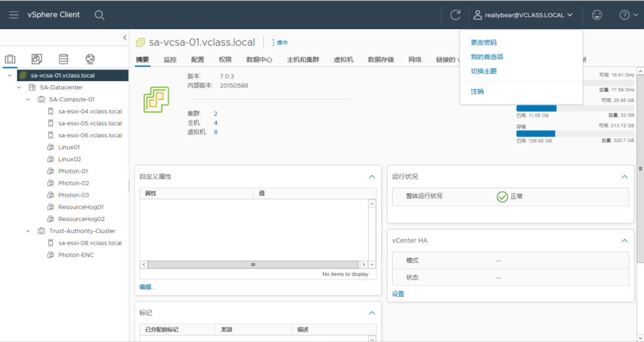This screenshot has height=342, width=644.
Task: Click the memory usage progress bar
Action: point(575,108)
